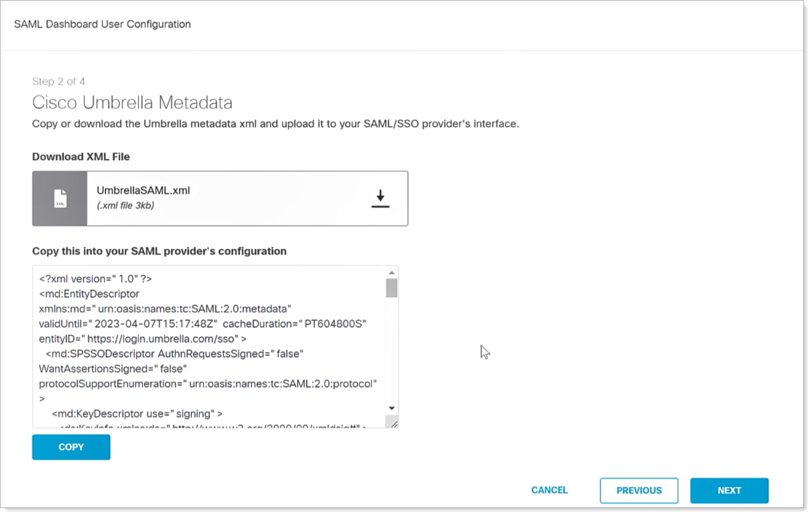Click the 'Copy or download the Umbrella metadata' instruction
The image size is (812, 516).
pyautogui.click(x=276, y=124)
